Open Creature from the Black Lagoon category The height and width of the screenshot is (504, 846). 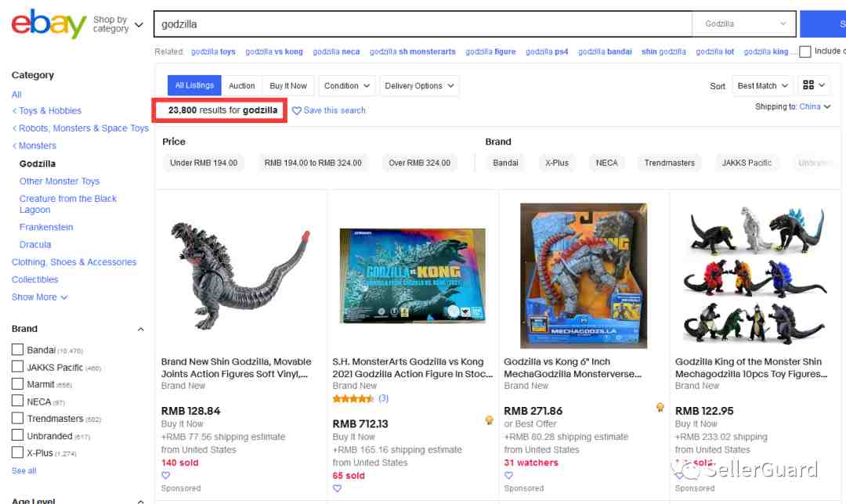click(68, 204)
